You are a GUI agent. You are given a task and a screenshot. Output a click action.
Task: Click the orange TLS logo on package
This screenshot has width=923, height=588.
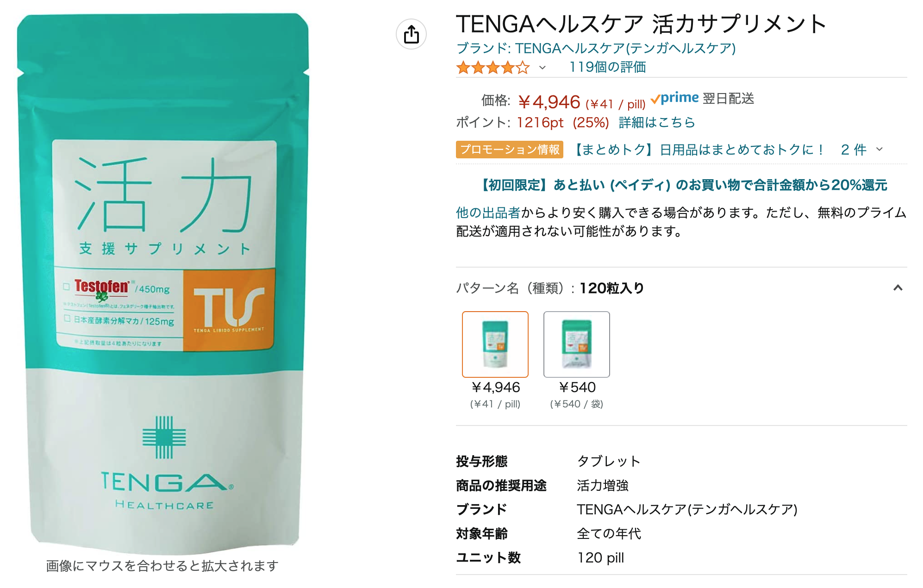229,309
